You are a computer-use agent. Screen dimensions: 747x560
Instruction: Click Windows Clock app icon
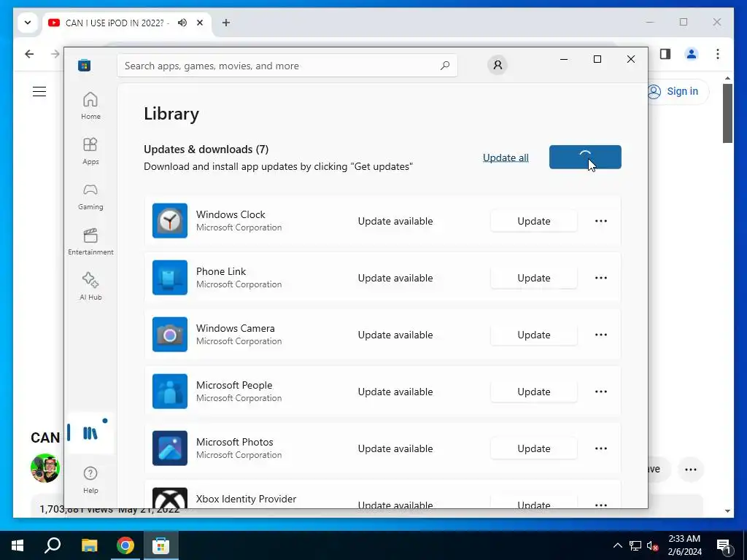pyautogui.click(x=170, y=221)
